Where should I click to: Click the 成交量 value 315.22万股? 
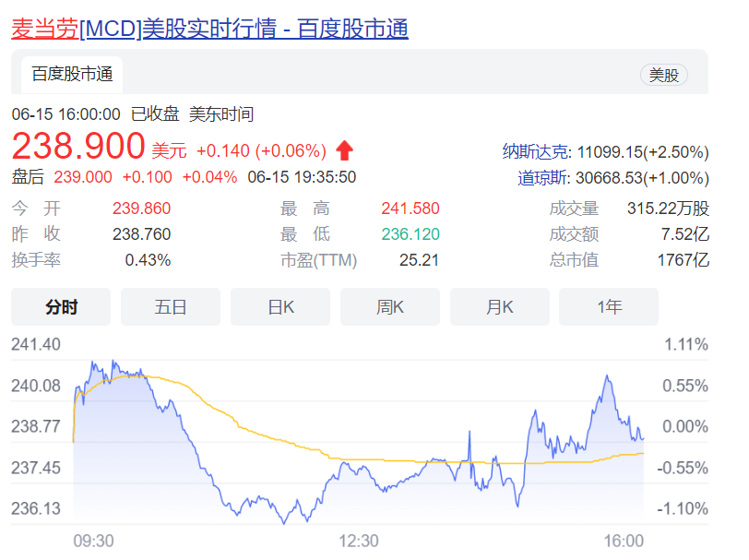tap(668, 209)
